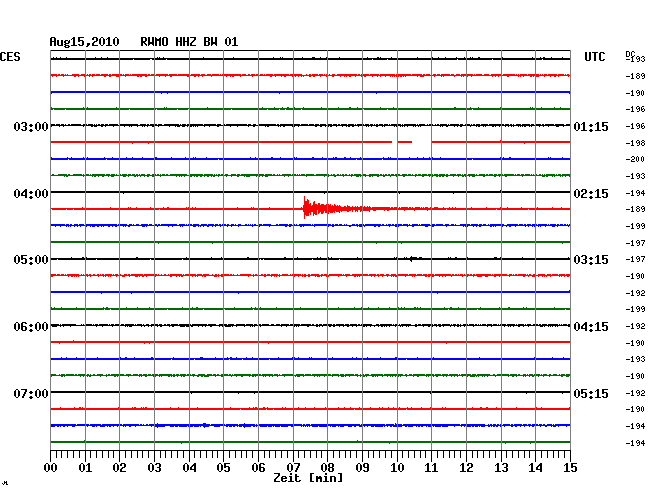Image resolution: width=650 pixels, height=494 pixels.
Task: Click minute label 12 on the Zeit axis
Action: point(466,468)
